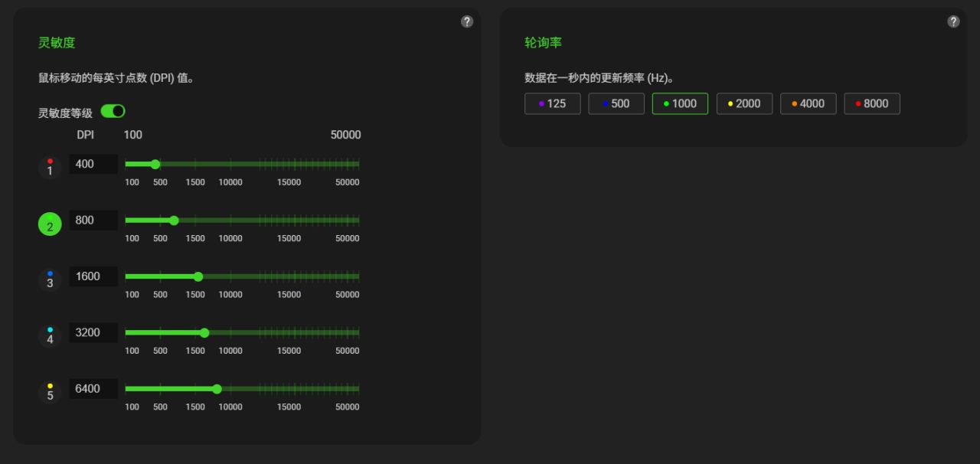This screenshot has width=980, height=464.
Task: Click the stage 3 DPI slider handle at 1600
Action: 198,276
